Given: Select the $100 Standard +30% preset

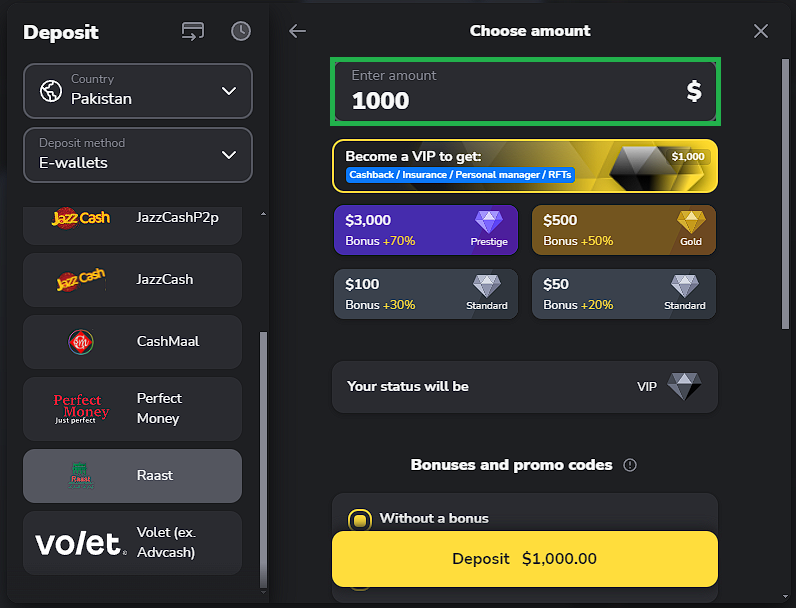Looking at the screenshot, I should 425,294.
